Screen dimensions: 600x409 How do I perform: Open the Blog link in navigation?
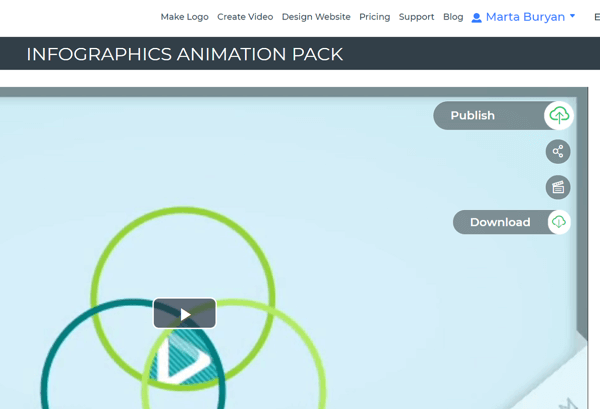click(x=453, y=17)
